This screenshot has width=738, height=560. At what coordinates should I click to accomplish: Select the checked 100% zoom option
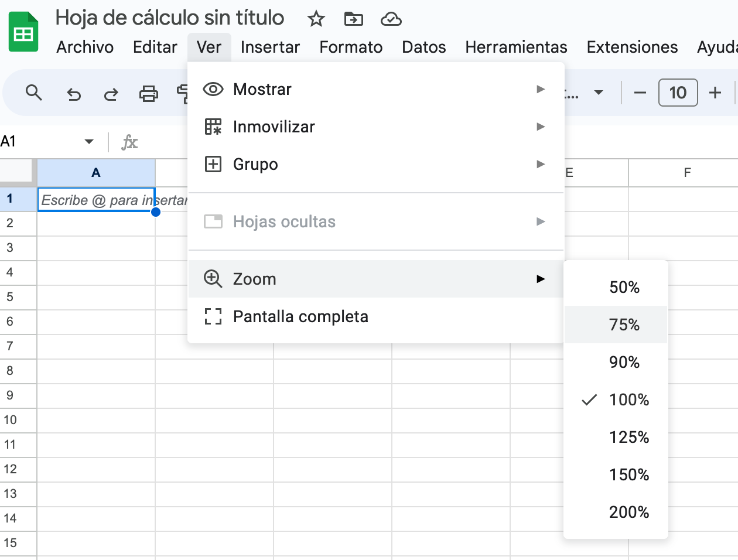coord(628,399)
